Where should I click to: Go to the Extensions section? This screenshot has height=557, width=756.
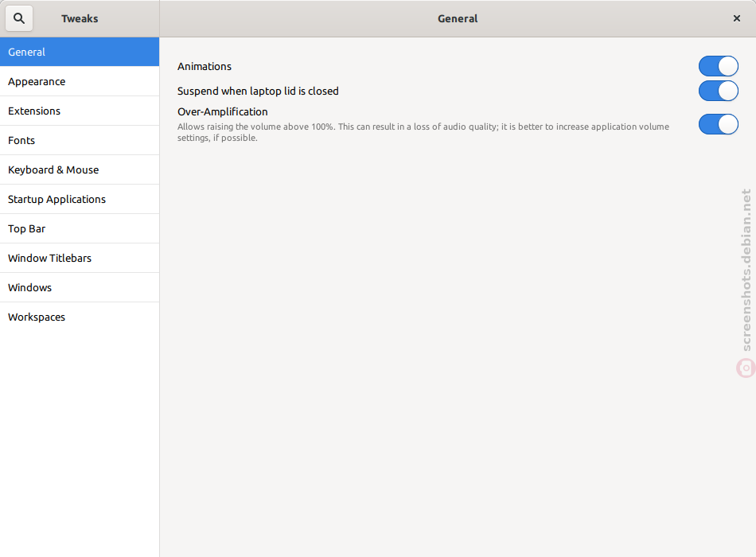coord(80,111)
